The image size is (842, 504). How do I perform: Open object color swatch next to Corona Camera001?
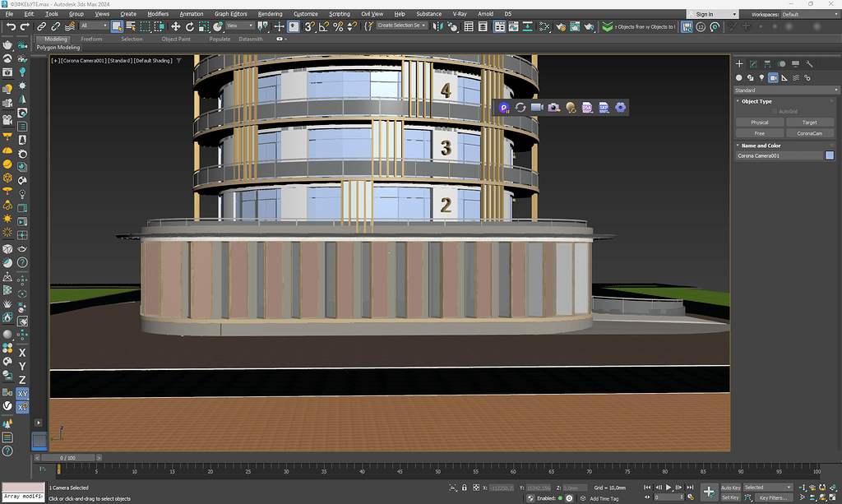tap(830, 155)
